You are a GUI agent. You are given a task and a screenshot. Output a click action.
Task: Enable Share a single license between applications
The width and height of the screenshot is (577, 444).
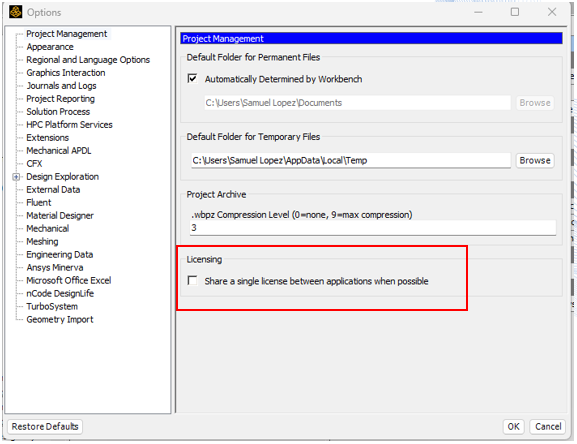(x=192, y=281)
